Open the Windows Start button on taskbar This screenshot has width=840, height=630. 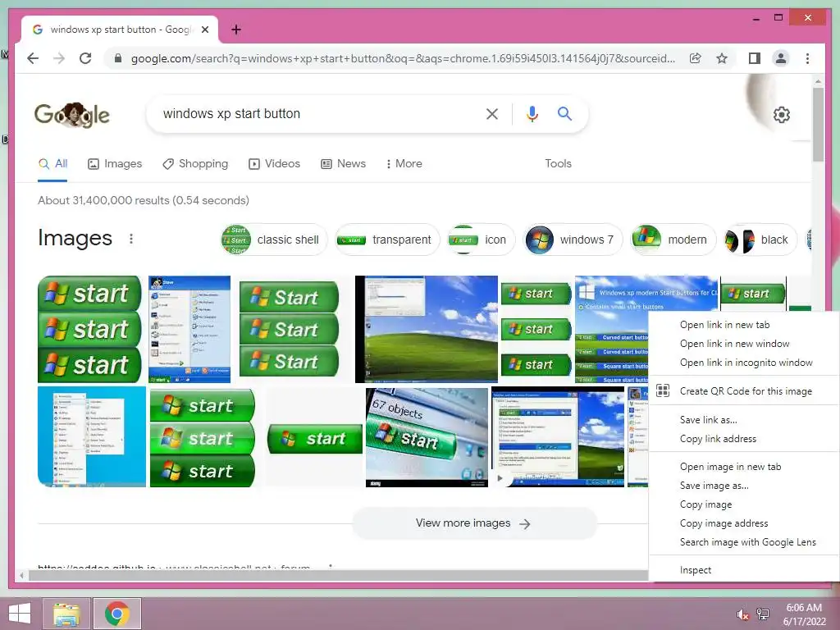20,614
